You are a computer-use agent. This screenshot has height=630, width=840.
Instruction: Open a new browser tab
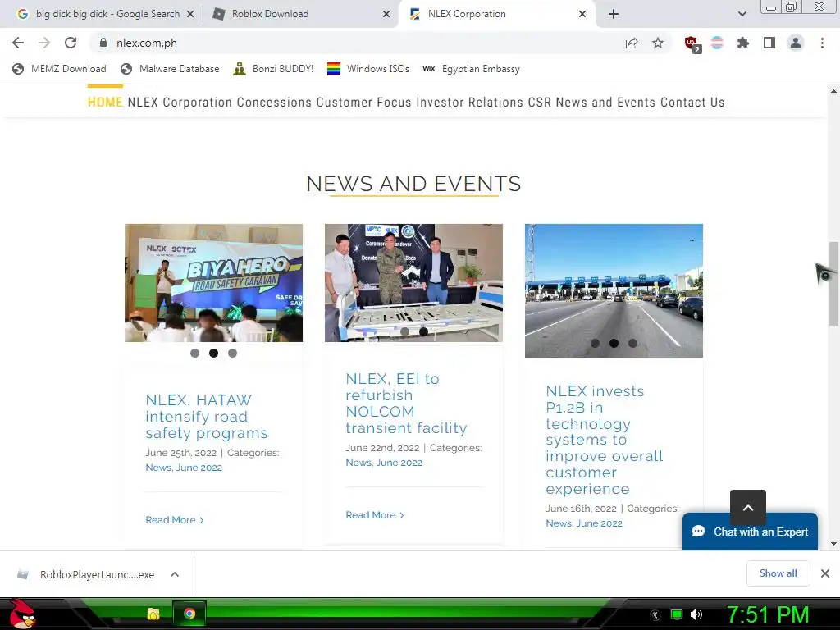(x=614, y=14)
